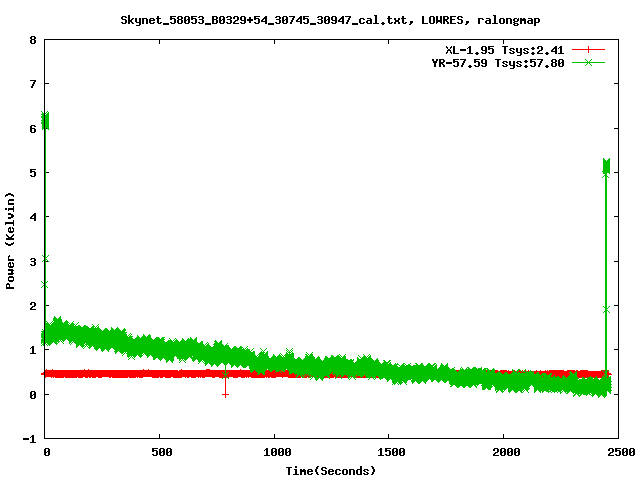
Task: Click the Power (Kelvin) y-axis label
Action: coord(11,240)
